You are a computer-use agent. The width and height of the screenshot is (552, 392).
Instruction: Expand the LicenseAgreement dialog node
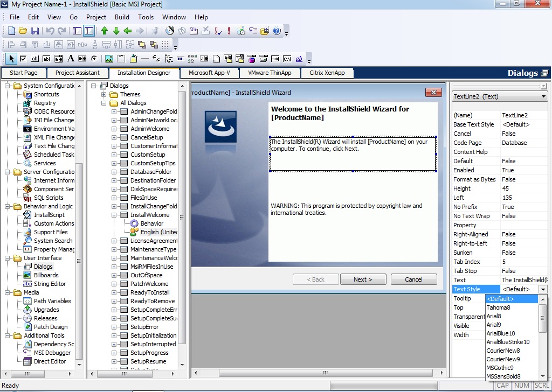coord(114,241)
